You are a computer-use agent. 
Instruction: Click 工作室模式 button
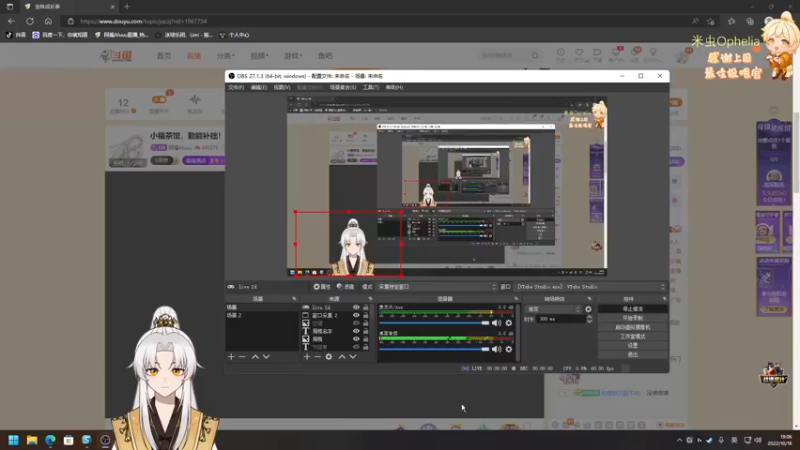(633, 337)
